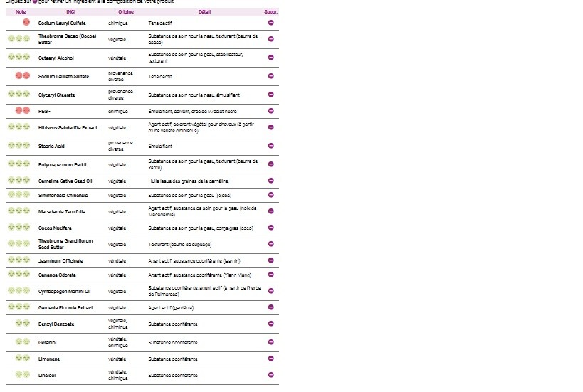Remove Sodium Lauryl Sulfate from the composition
583x392 pixels.
pos(271,23)
